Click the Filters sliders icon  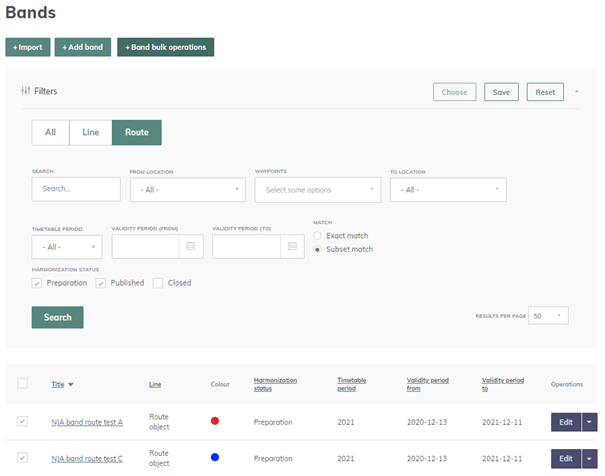pyautogui.click(x=25, y=91)
